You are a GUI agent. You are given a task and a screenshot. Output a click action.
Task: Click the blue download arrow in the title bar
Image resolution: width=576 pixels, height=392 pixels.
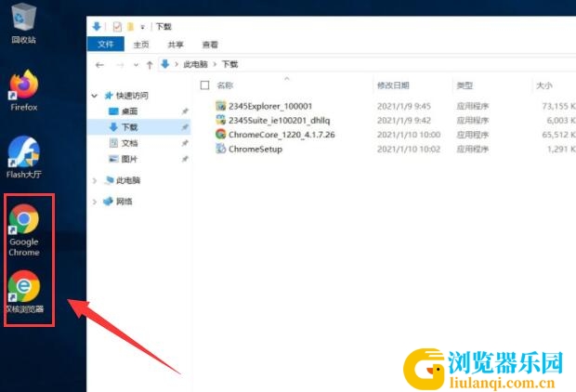(97, 26)
